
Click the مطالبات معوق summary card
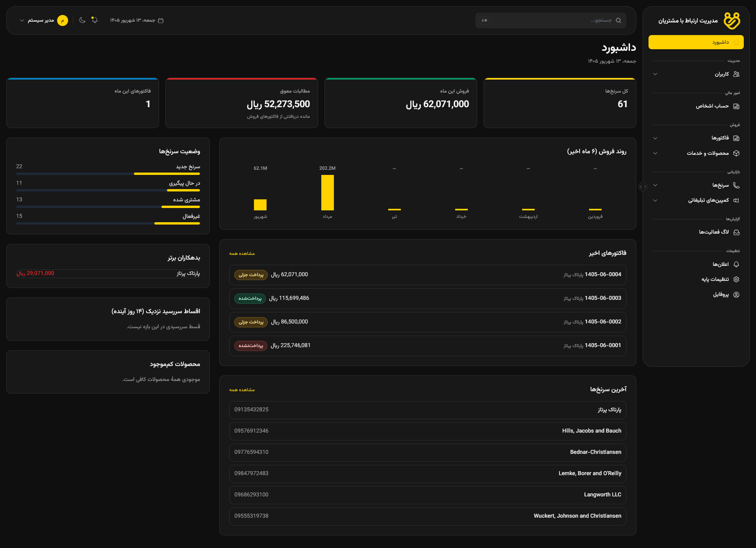pos(242,103)
